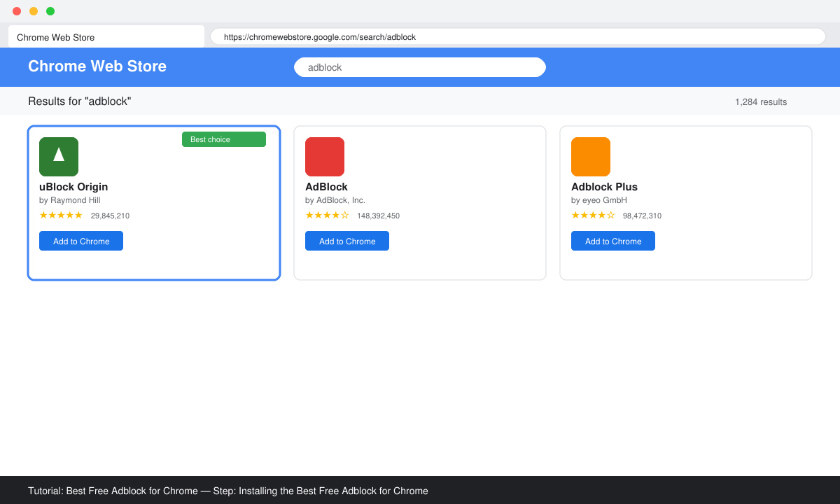Screen dimensions: 840x504
Task: Click the browser address bar URL
Action: coord(518,36)
